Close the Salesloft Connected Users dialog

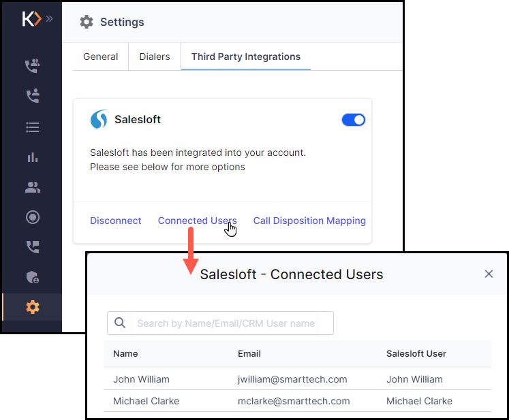pos(489,274)
